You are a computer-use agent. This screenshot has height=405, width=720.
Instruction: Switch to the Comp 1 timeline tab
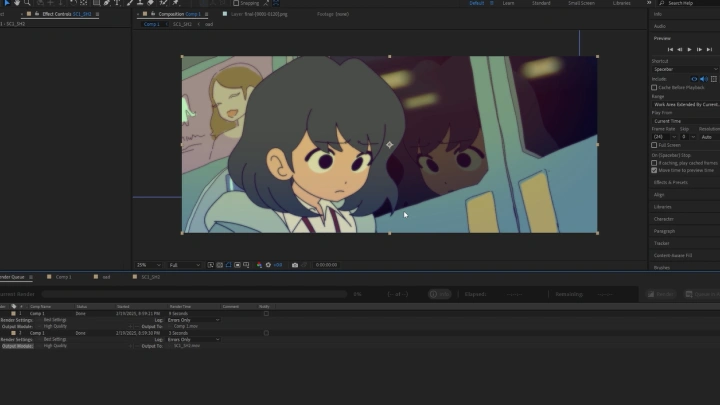pyautogui.click(x=63, y=277)
